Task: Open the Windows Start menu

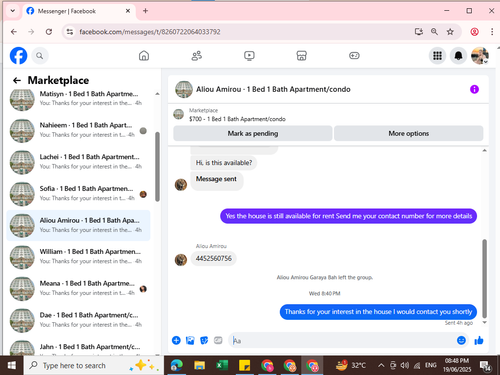Action: [x=12, y=365]
